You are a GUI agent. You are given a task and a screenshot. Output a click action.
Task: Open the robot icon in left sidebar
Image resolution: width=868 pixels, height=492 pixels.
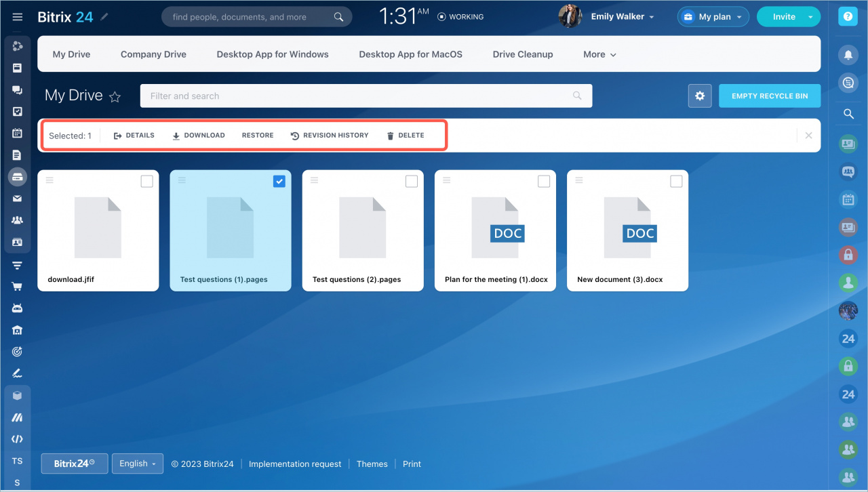pyautogui.click(x=18, y=308)
